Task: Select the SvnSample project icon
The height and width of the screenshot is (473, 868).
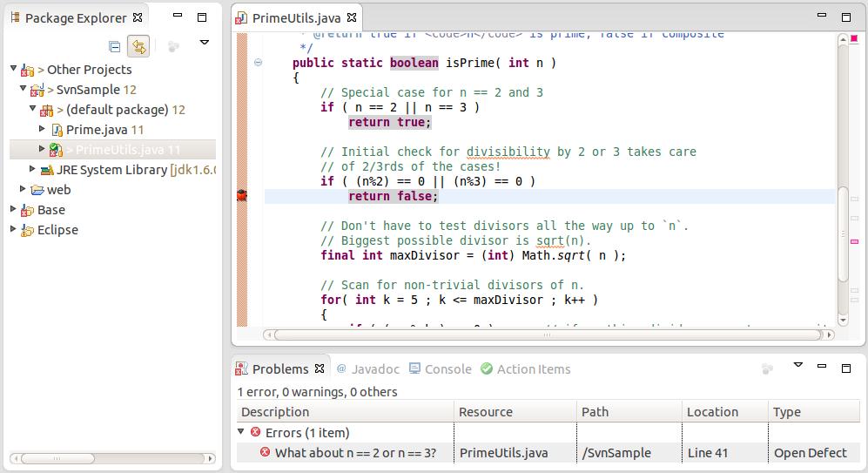Action: coord(37,90)
